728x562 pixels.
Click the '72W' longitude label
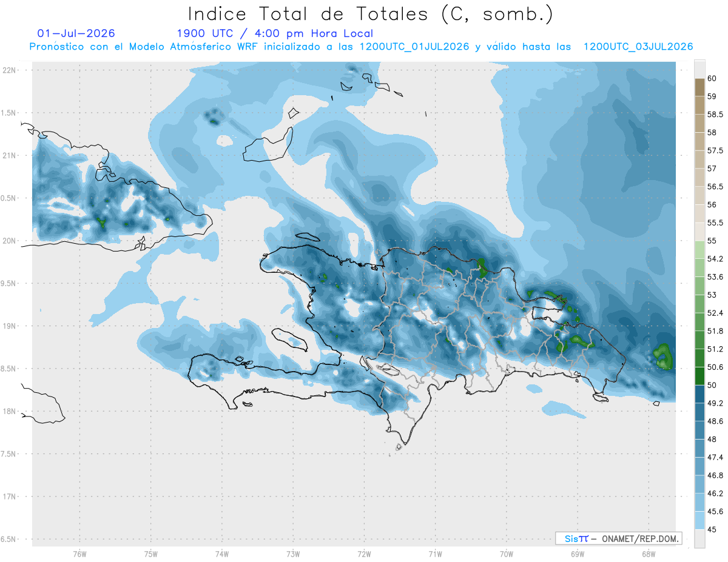tap(364, 554)
